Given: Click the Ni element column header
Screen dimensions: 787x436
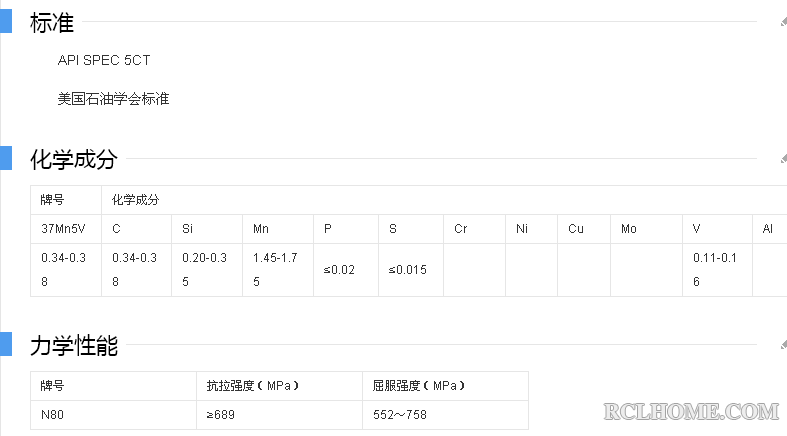Looking at the screenshot, I should coord(532,229).
